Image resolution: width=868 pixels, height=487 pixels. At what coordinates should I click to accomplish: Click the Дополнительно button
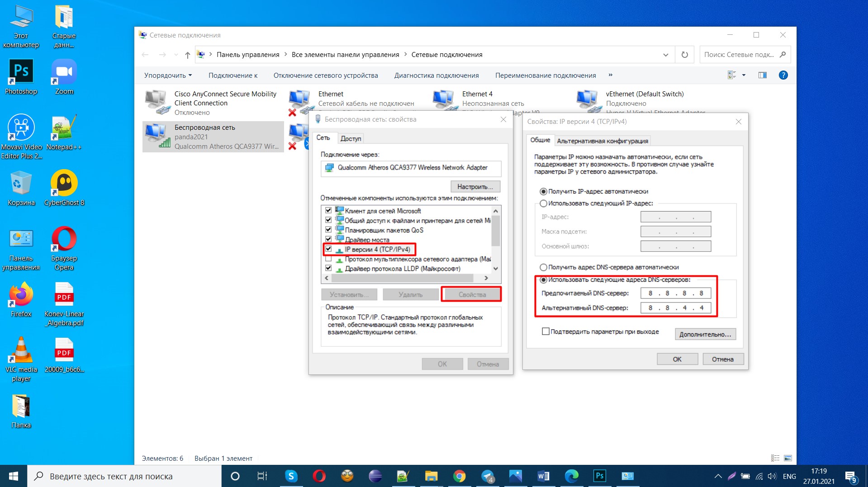[x=705, y=334]
